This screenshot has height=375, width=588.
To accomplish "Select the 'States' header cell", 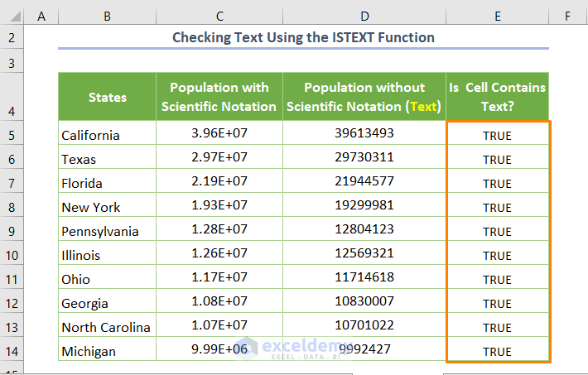I will [x=108, y=97].
